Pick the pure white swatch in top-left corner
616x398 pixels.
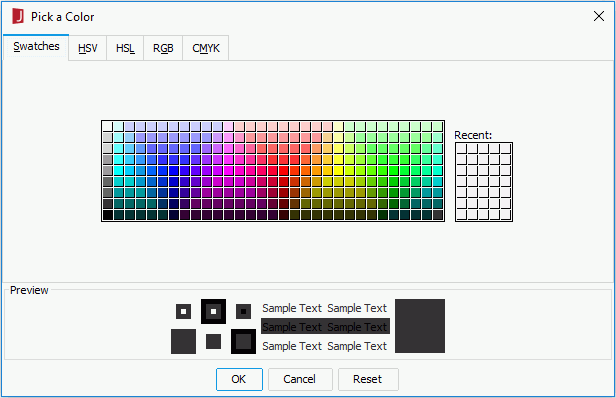(x=108, y=127)
